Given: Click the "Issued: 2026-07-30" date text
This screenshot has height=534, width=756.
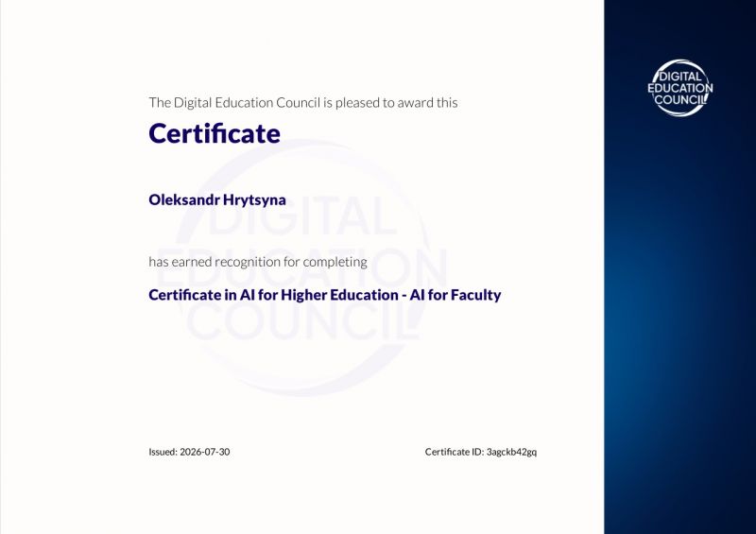Looking at the screenshot, I should click(x=189, y=452).
